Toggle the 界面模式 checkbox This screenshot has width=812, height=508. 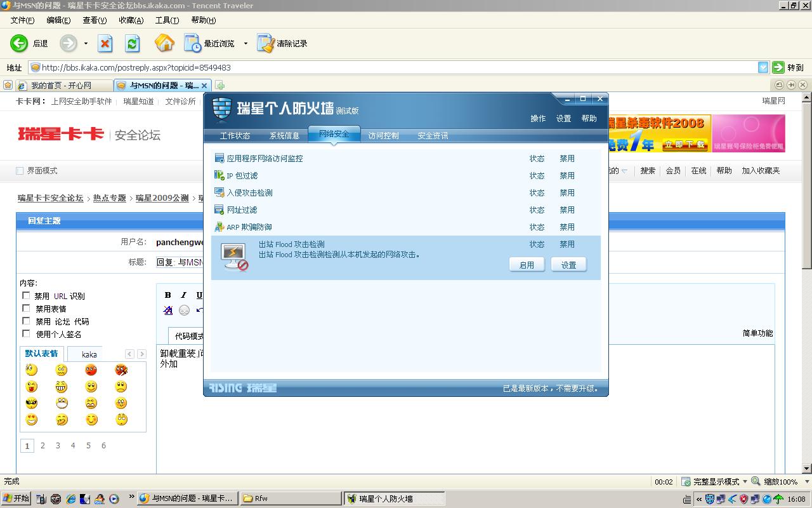click(x=20, y=171)
